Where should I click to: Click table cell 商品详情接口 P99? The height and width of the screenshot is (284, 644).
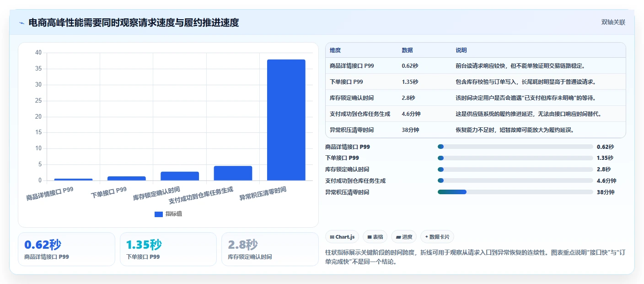pos(352,66)
